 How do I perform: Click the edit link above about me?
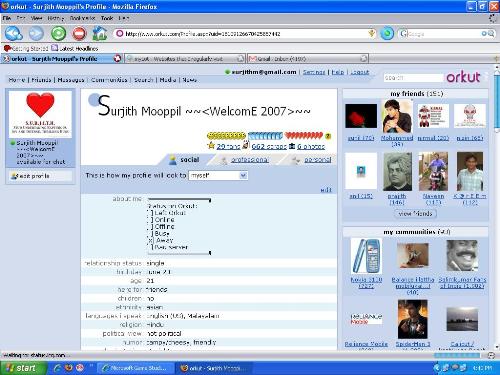coord(326,190)
